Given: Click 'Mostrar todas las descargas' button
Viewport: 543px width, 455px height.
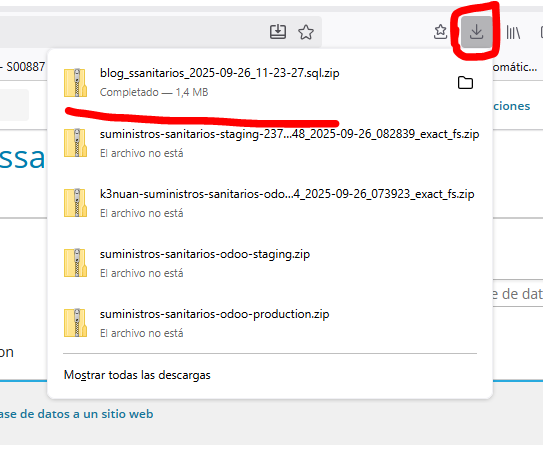Looking at the screenshot, I should pos(137,375).
